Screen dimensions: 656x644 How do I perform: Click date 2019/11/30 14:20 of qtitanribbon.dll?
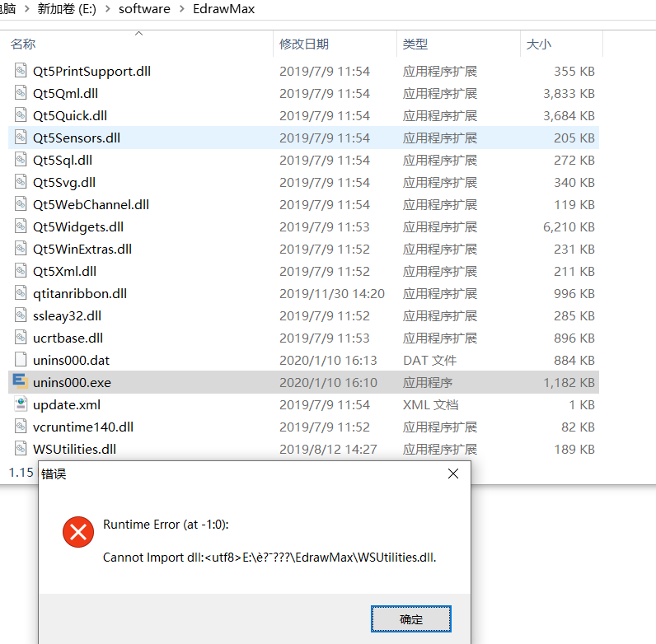coord(332,293)
